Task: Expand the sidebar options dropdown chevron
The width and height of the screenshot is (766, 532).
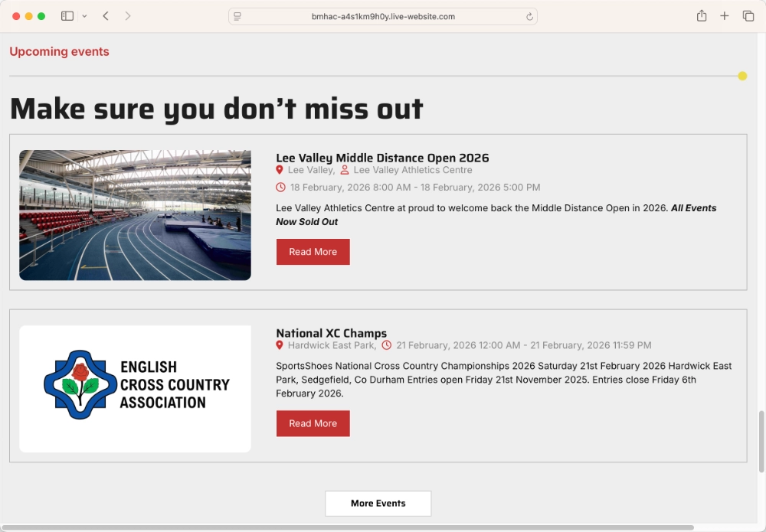Action: click(x=84, y=16)
